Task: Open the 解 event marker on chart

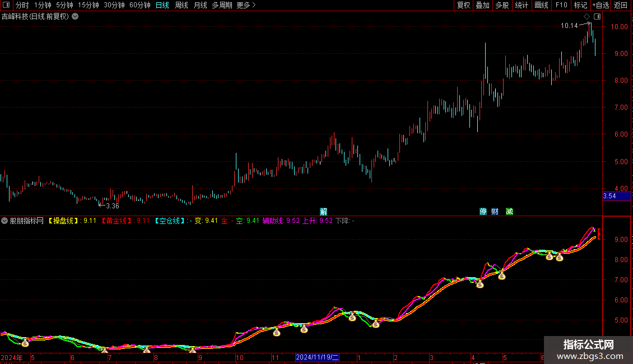Action: point(323,212)
